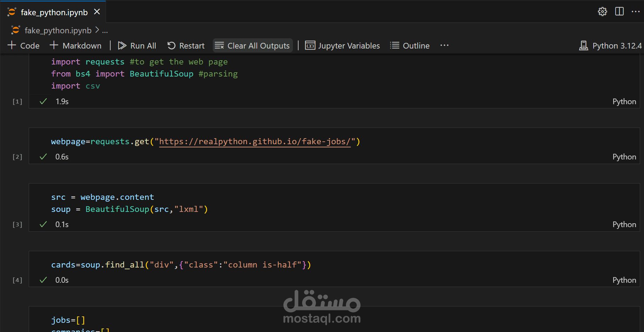
Task: Click the "column is-half" string in cell 4
Action: coord(262,265)
